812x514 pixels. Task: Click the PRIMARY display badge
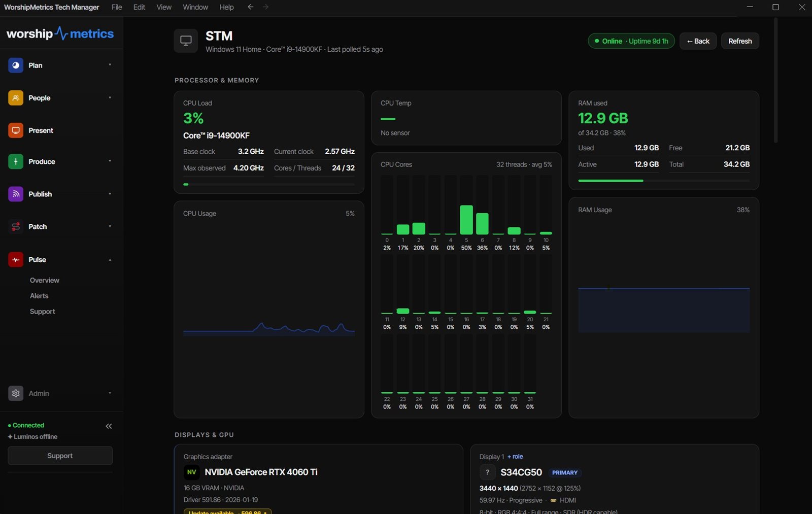pos(565,472)
